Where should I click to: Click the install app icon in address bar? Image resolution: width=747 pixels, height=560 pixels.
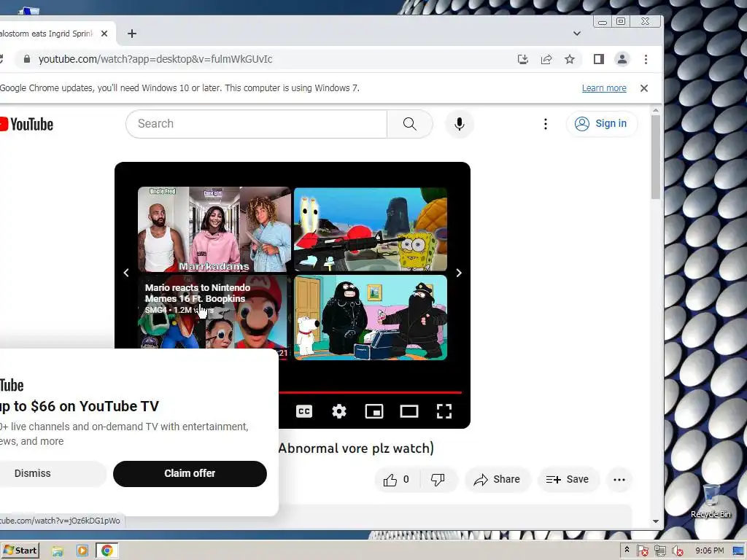pyautogui.click(x=522, y=59)
